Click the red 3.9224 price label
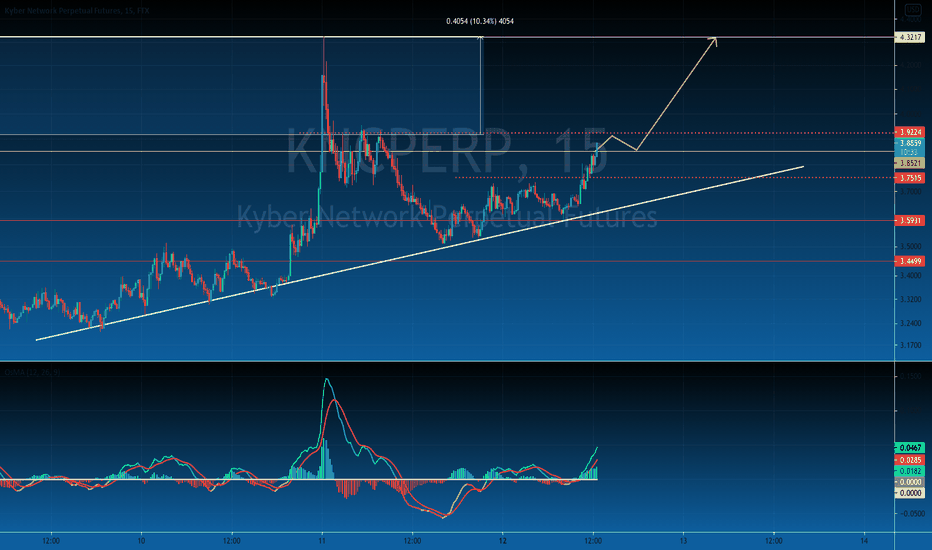This screenshot has width=932, height=550. tap(909, 132)
